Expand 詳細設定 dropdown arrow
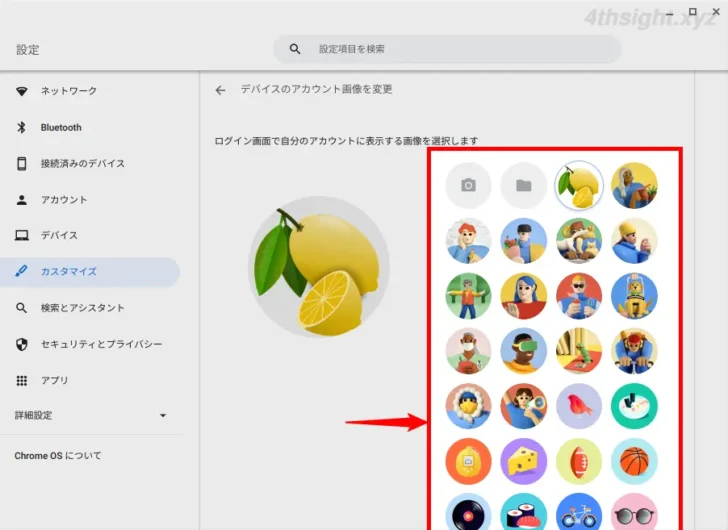This screenshot has height=530, width=728. click(x=162, y=416)
